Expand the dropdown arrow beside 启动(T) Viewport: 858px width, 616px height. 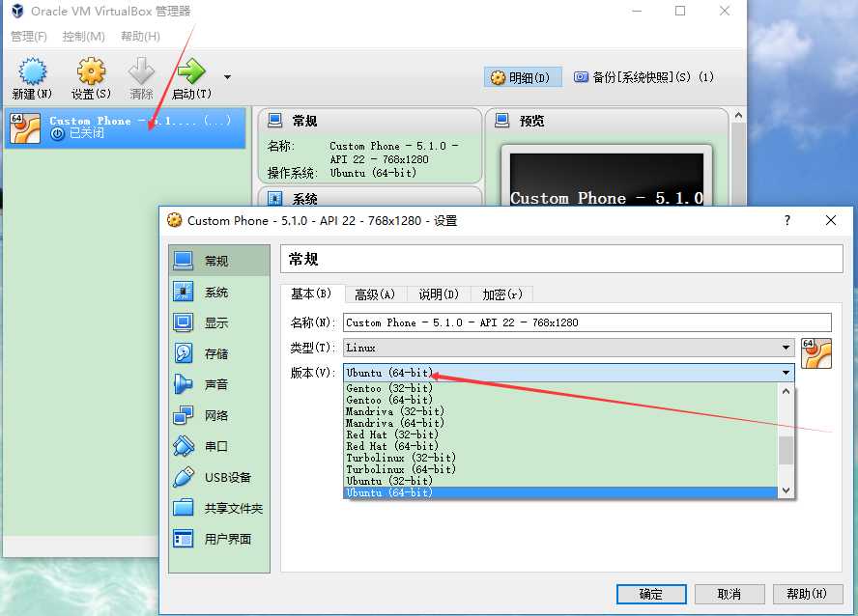pyautogui.click(x=227, y=77)
